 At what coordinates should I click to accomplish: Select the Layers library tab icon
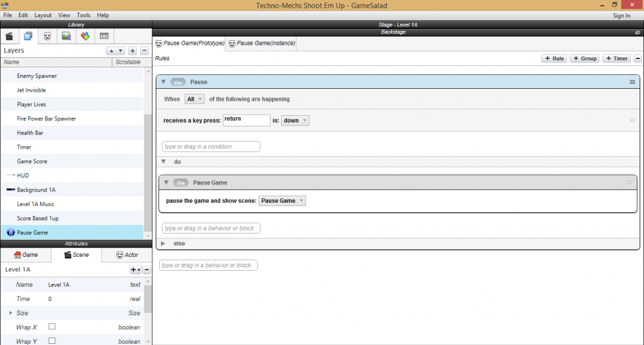28,36
